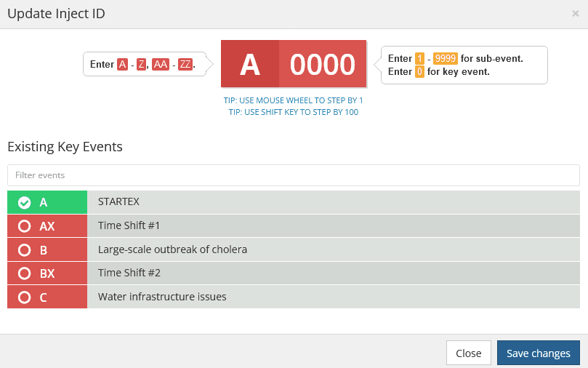The image size is (588, 368).
Task: Pick the BX event radio circle
Action: pyautogui.click(x=24, y=273)
